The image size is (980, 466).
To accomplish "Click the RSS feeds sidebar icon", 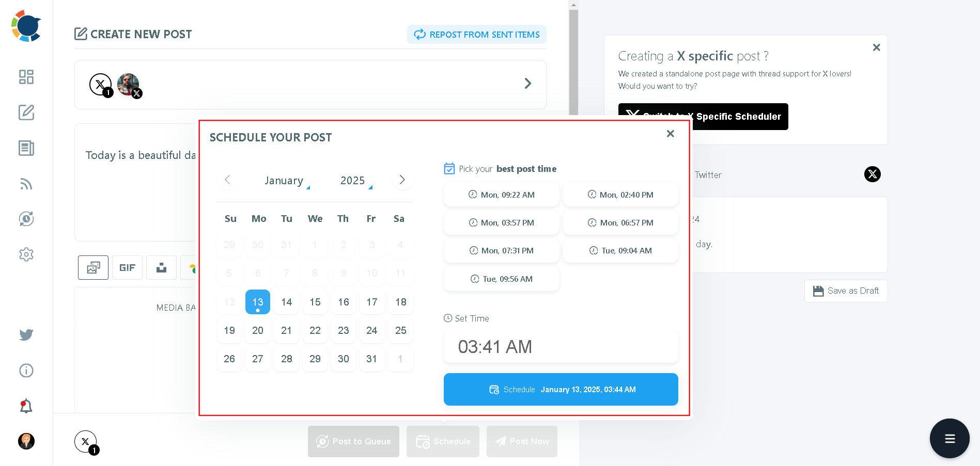I will [26, 184].
